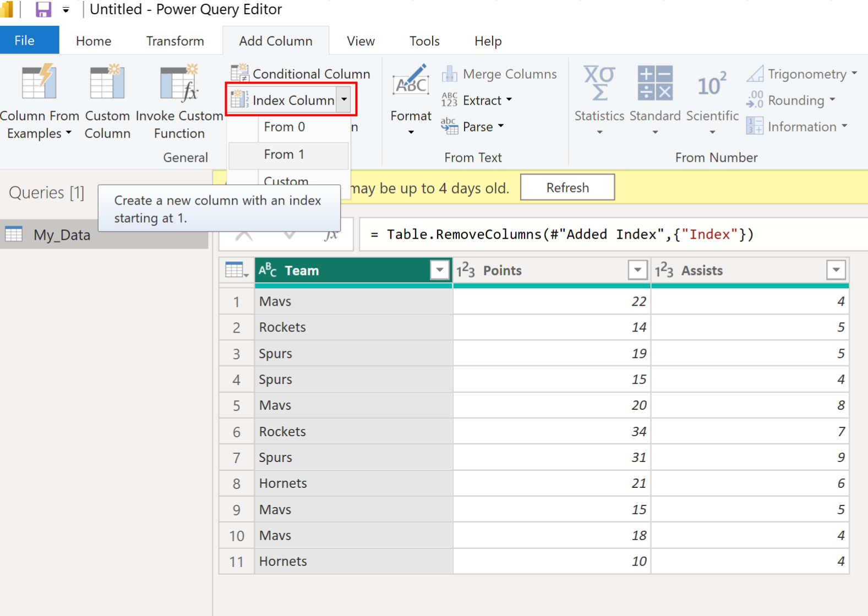Select the Assists column header

[750, 270]
